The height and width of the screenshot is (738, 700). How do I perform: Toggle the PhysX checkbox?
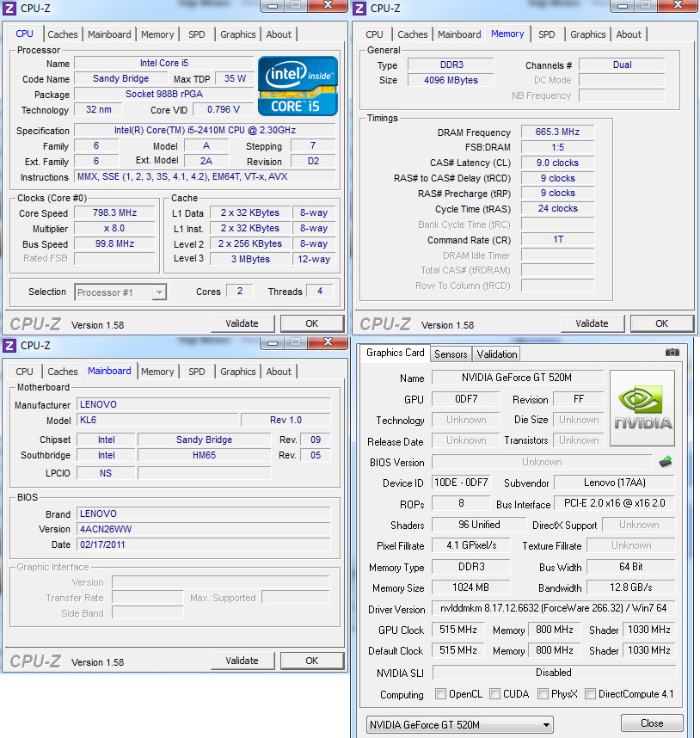click(543, 694)
